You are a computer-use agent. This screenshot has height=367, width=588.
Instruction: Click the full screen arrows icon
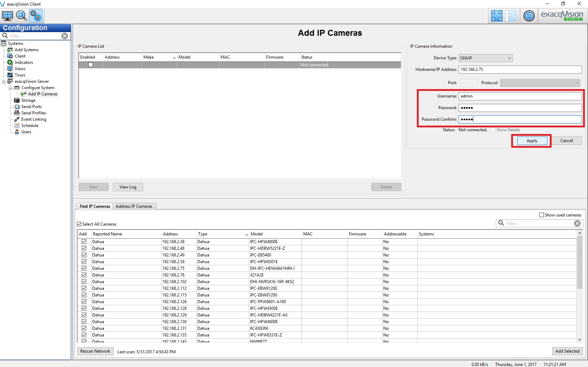tap(496, 16)
